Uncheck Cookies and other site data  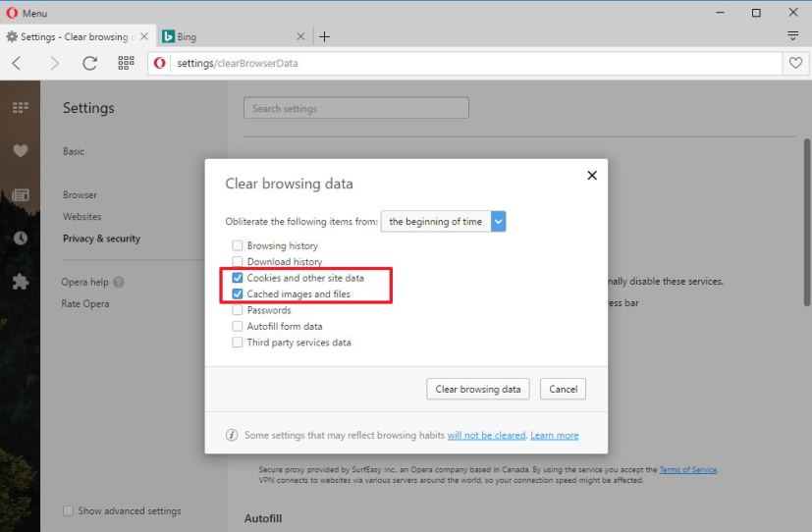coord(238,278)
